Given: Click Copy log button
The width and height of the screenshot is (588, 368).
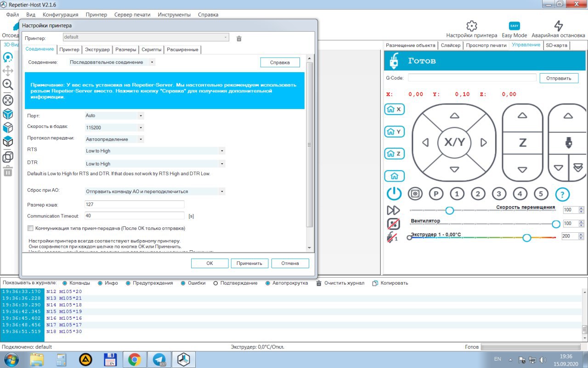Looking at the screenshot, I should (390, 283).
